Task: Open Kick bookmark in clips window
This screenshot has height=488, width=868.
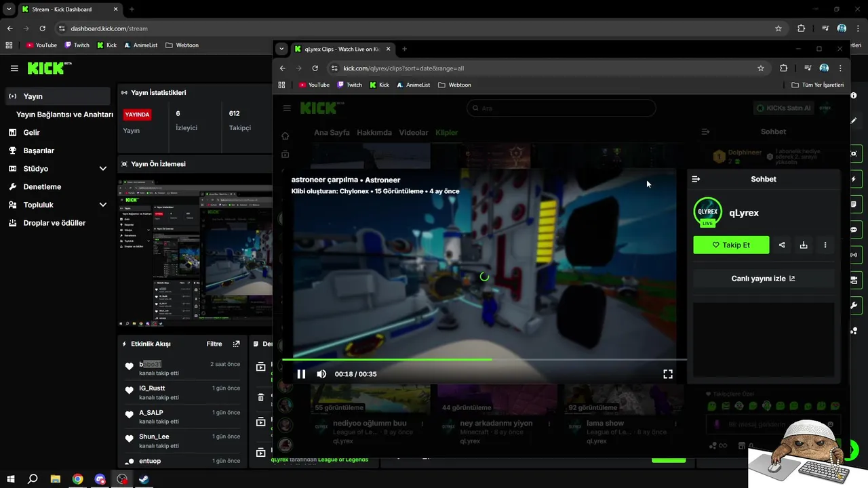Action: [x=379, y=85]
